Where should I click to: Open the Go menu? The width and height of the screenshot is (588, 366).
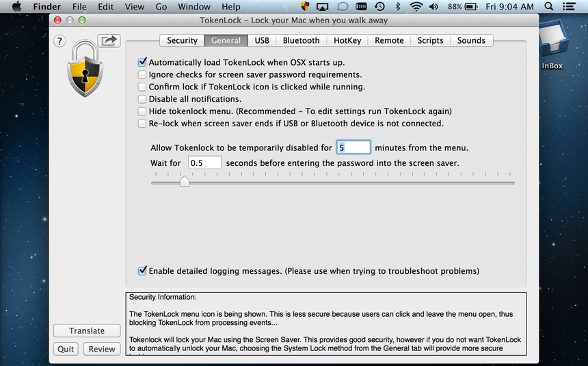(161, 7)
